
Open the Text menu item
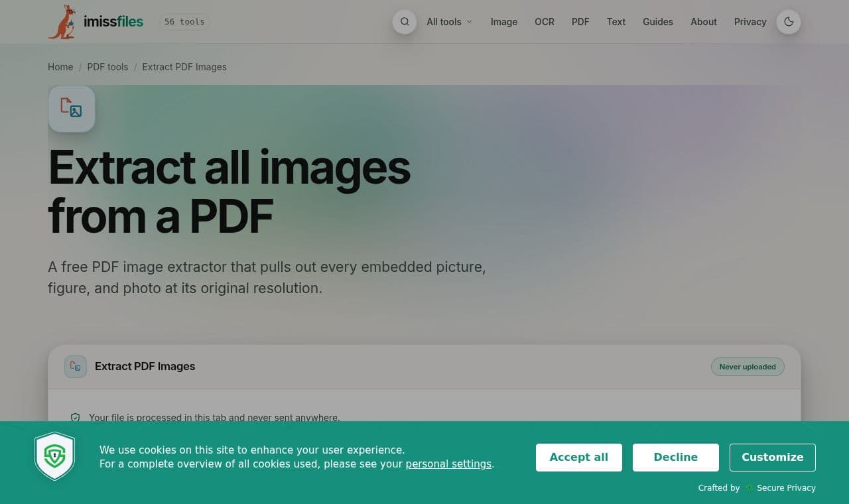pos(616,22)
